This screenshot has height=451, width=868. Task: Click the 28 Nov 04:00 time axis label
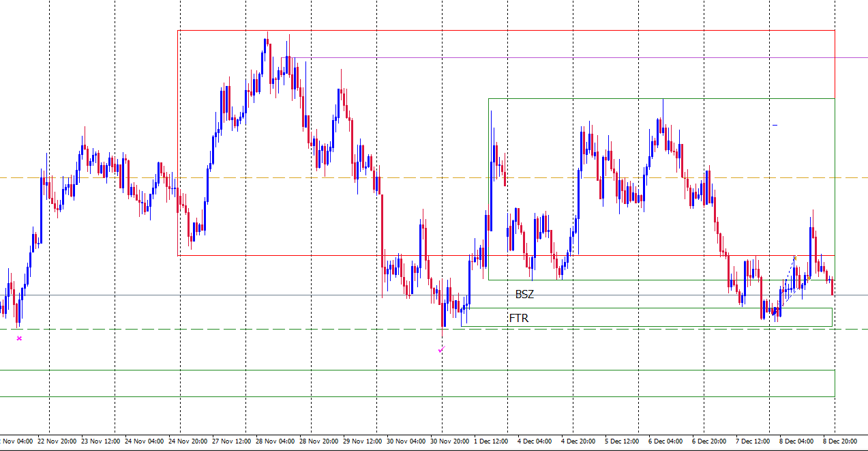[x=275, y=441]
